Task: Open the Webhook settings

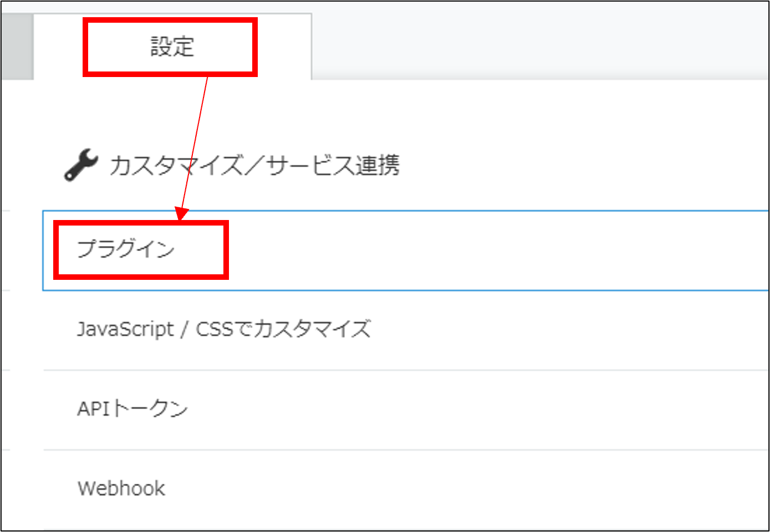Action: (x=121, y=489)
